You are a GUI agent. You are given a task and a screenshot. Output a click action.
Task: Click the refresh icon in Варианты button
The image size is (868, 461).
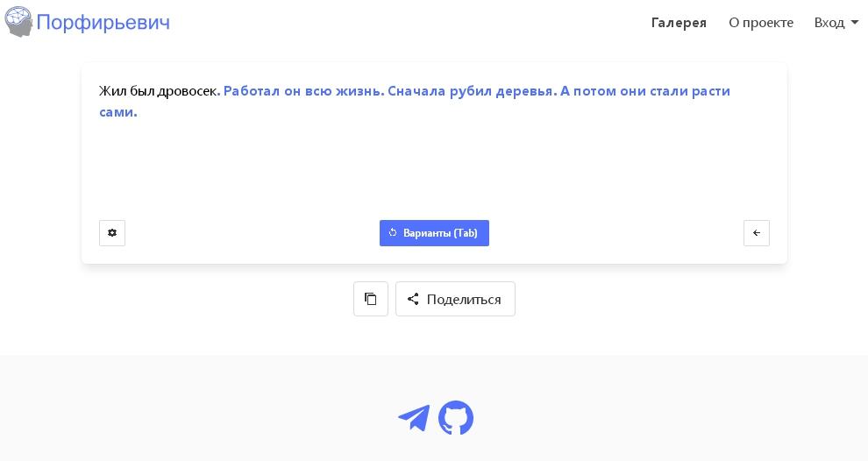[393, 233]
